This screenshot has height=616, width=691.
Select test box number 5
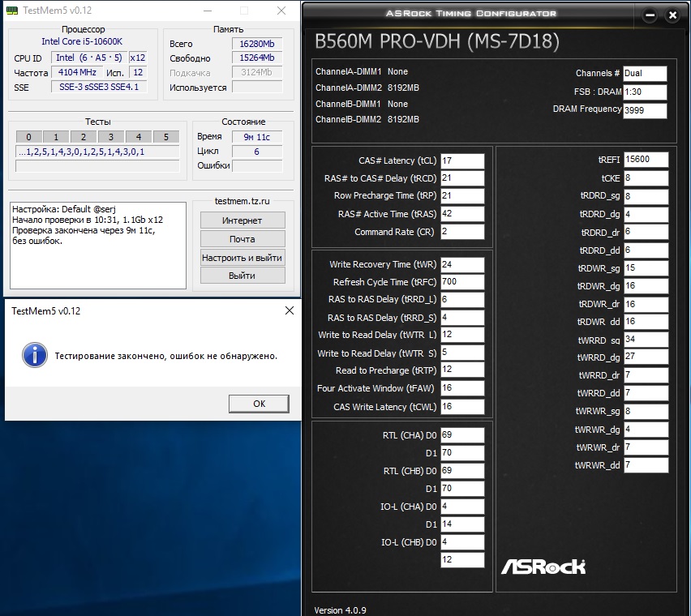click(166, 137)
